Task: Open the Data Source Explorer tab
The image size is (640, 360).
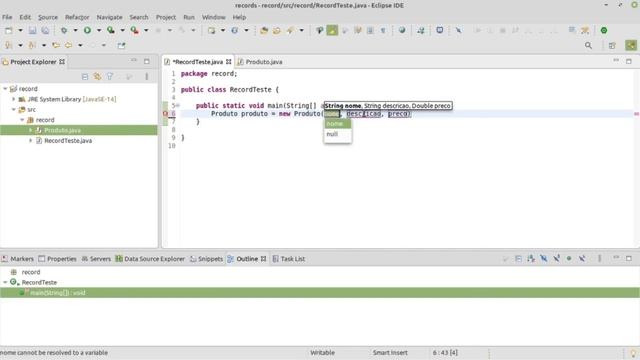Action: (x=150, y=259)
